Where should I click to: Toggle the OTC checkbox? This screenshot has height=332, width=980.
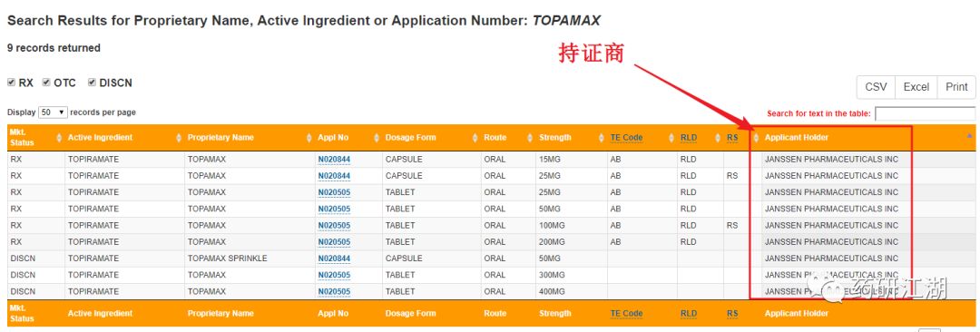(46, 83)
